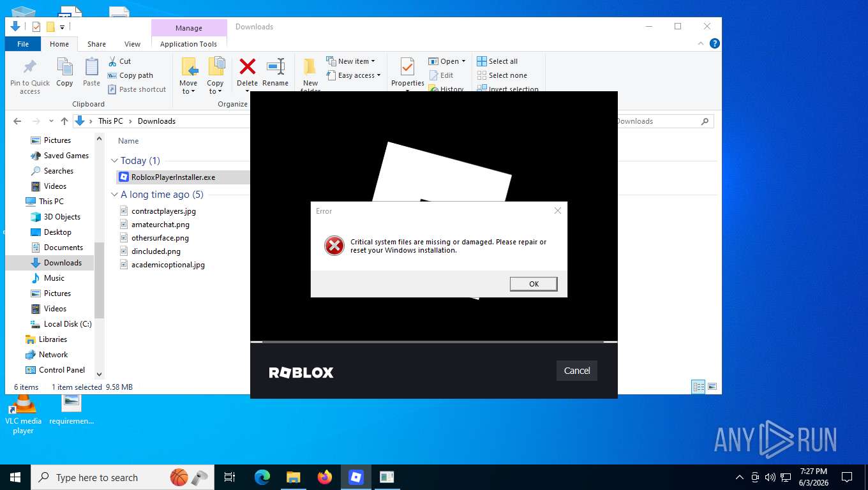
Task: Switch to the Share ribbon tab
Action: pyautogui.click(x=96, y=44)
